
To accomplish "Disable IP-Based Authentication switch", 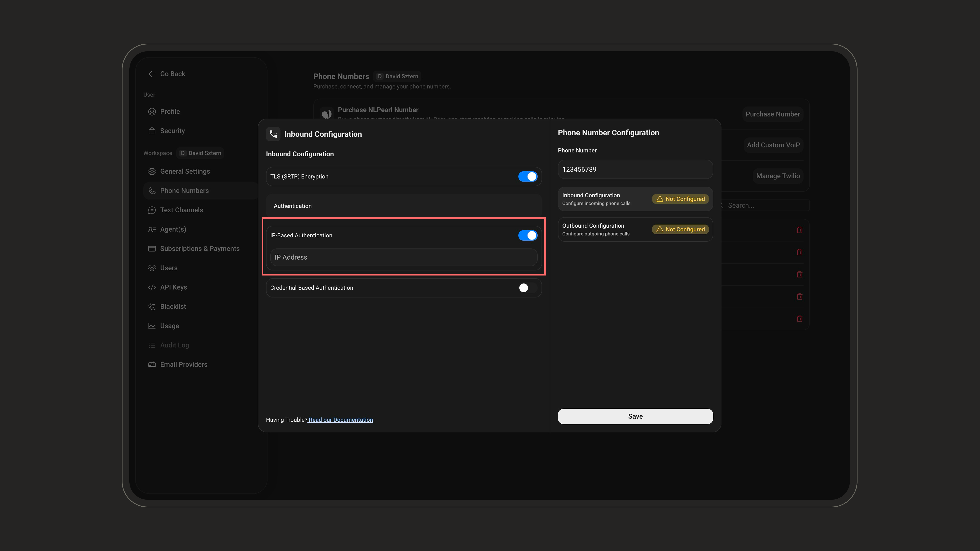I will coord(528,235).
